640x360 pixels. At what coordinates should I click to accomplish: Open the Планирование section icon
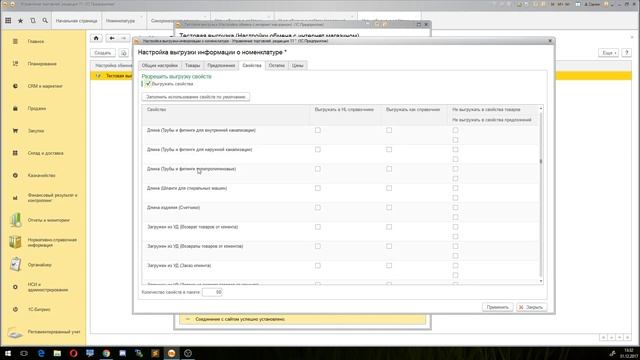15,64
